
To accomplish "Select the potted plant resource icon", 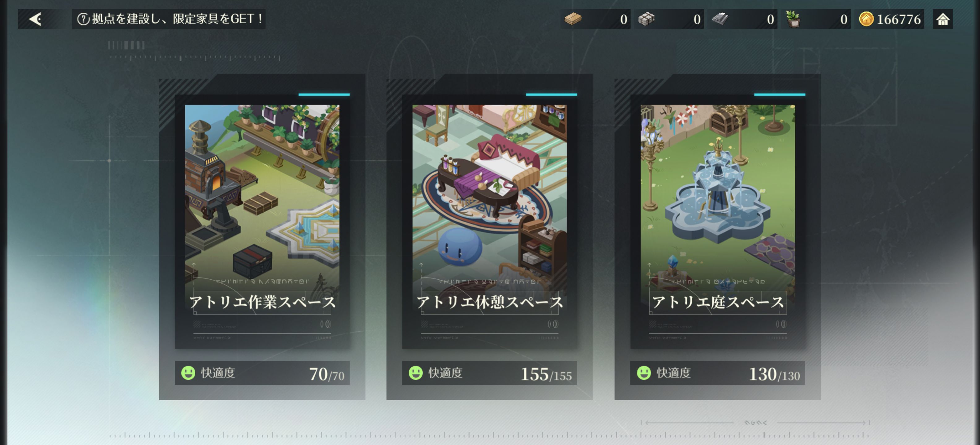I will pos(793,19).
